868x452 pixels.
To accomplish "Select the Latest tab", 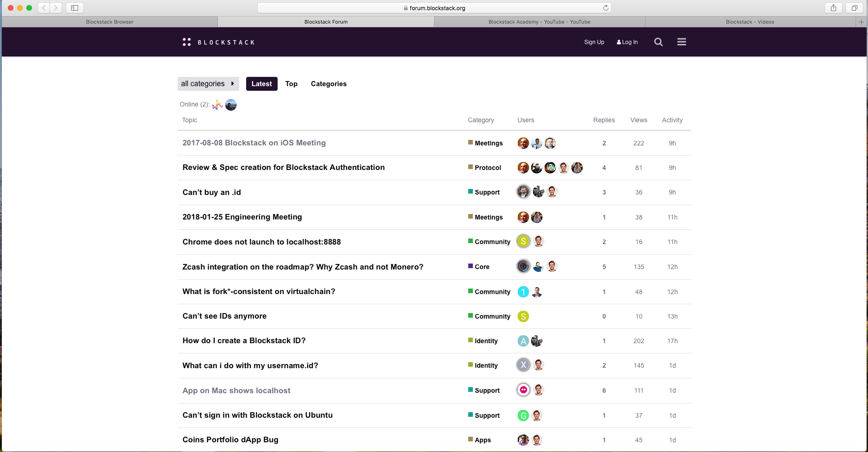I will [x=262, y=84].
